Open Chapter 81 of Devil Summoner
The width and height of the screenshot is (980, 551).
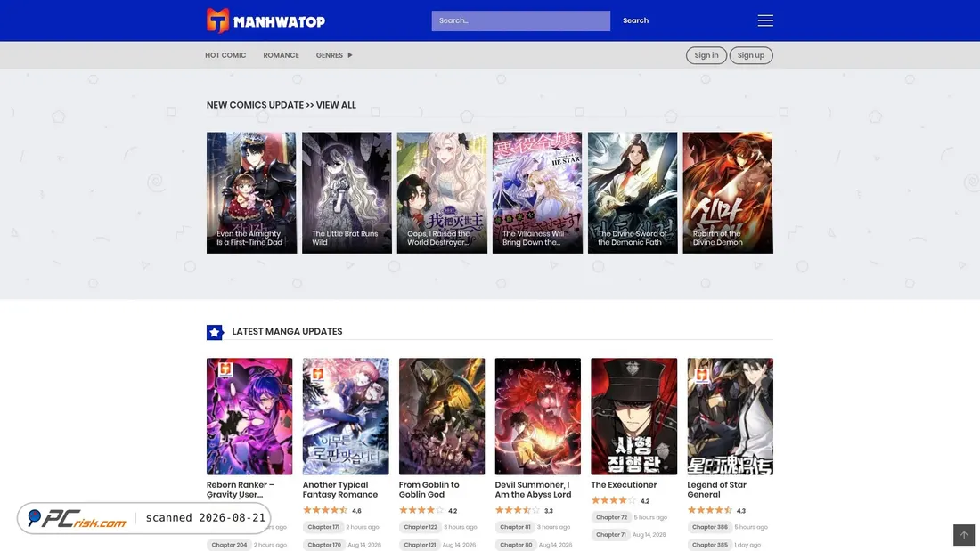[x=515, y=527]
